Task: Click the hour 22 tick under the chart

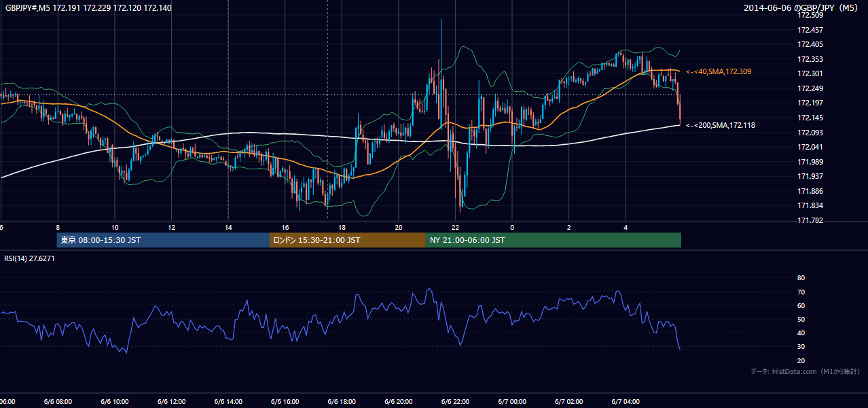Action: click(455, 227)
